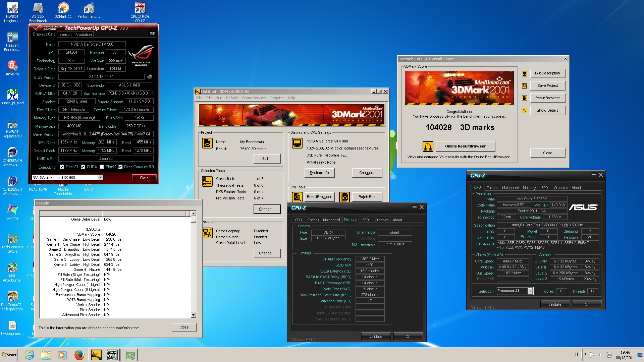Open AS SSD Benchmark desktop shortcut
This screenshot has height=362, width=644.
click(x=38, y=12)
